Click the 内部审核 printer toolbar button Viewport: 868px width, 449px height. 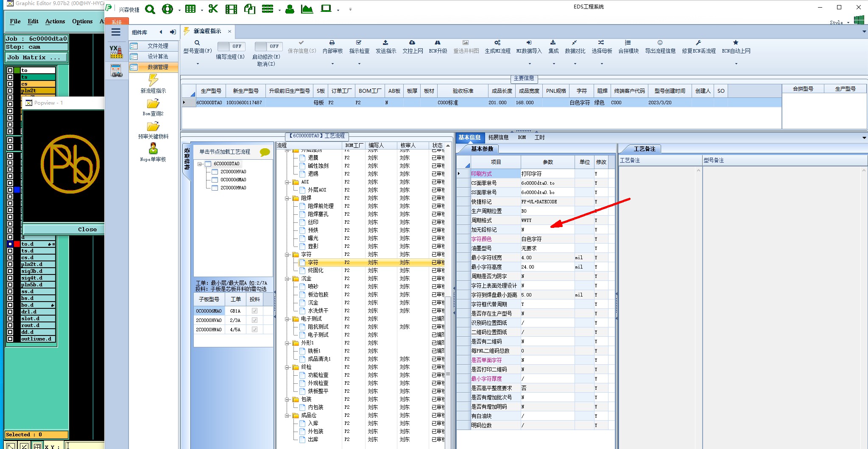[332, 47]
